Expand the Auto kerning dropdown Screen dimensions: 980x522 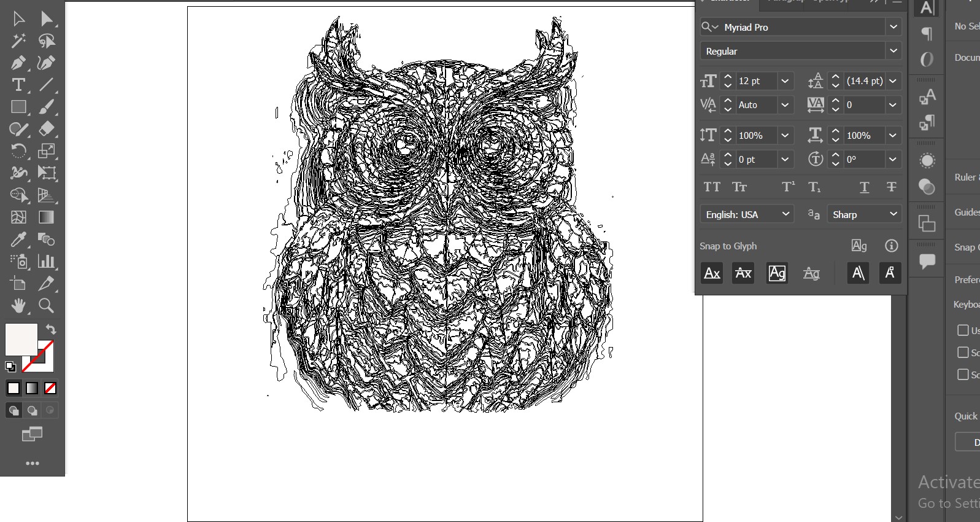[x=785, y=105]
